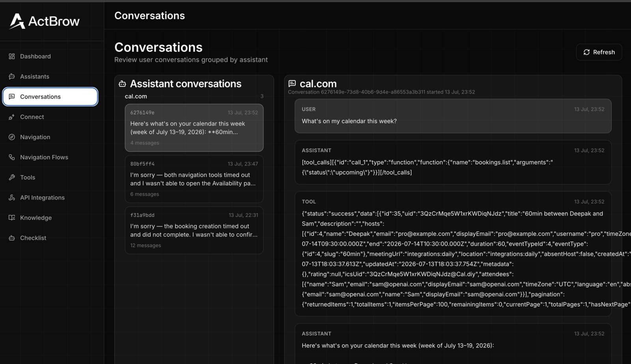Open conversation f31a9bdd card

point(194,230)
